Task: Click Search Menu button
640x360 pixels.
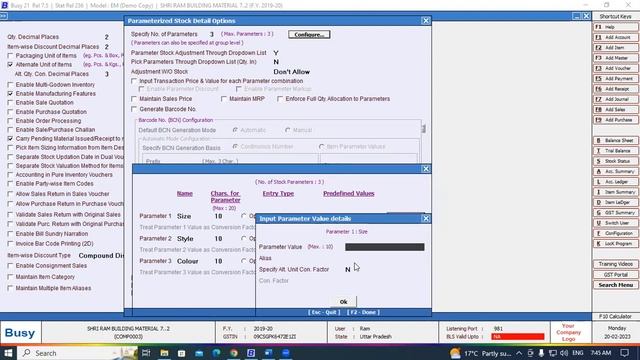Action: (x=616, y=285)
